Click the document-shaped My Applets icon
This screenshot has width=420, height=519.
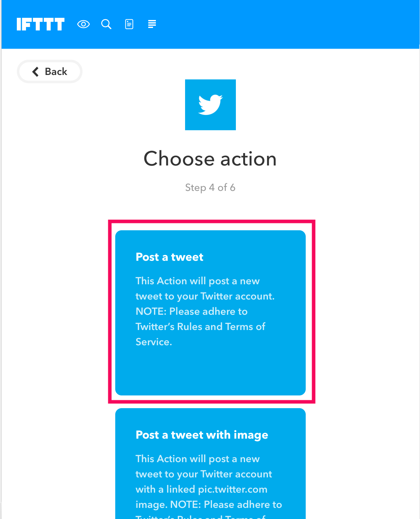tap(129, 24)
